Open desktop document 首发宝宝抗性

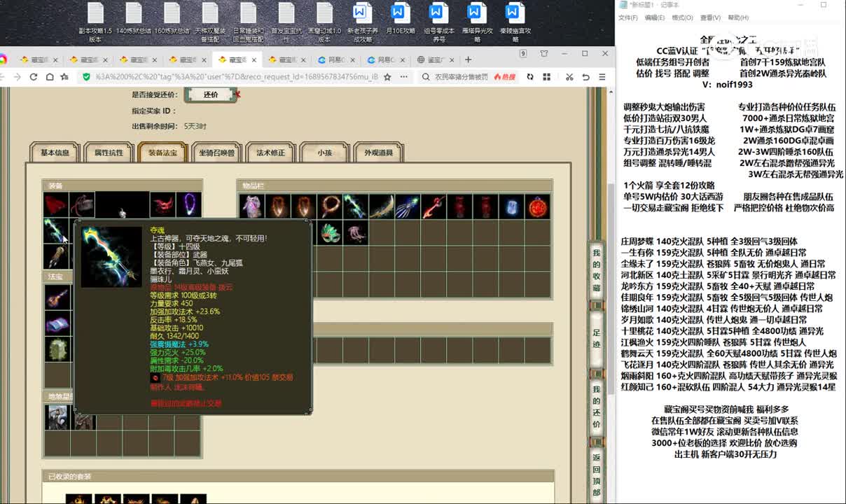click(286, 22)
